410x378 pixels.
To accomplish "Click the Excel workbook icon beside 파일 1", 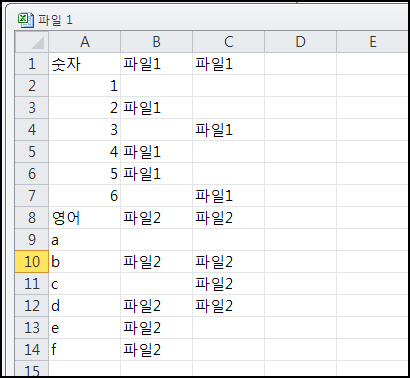I will point(25,20).
